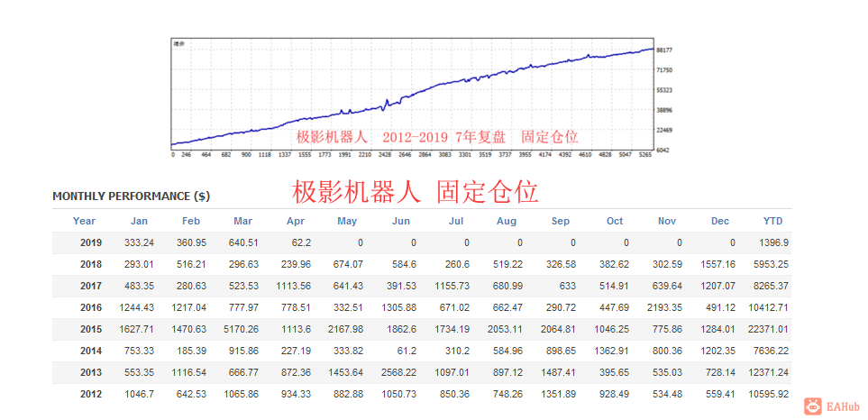This screenshot has width=868, height=420.
Task: Click 2017 September value 633
Action: pos(568,286)
